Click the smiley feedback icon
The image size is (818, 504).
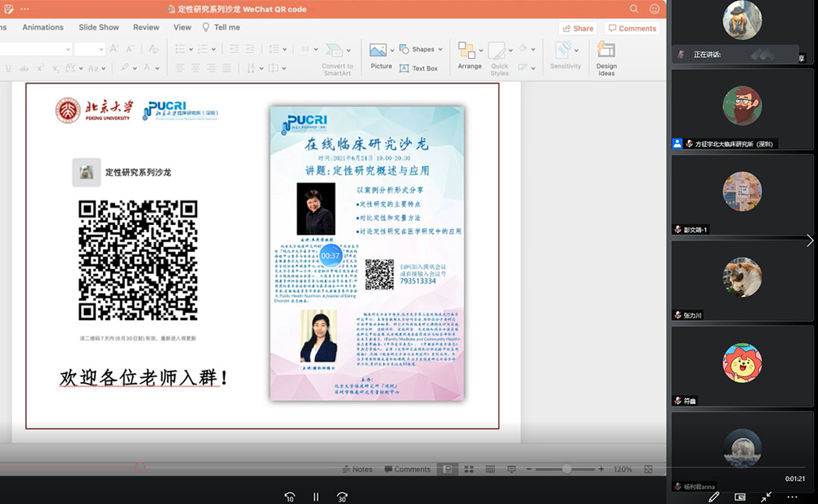coord(654,9)
